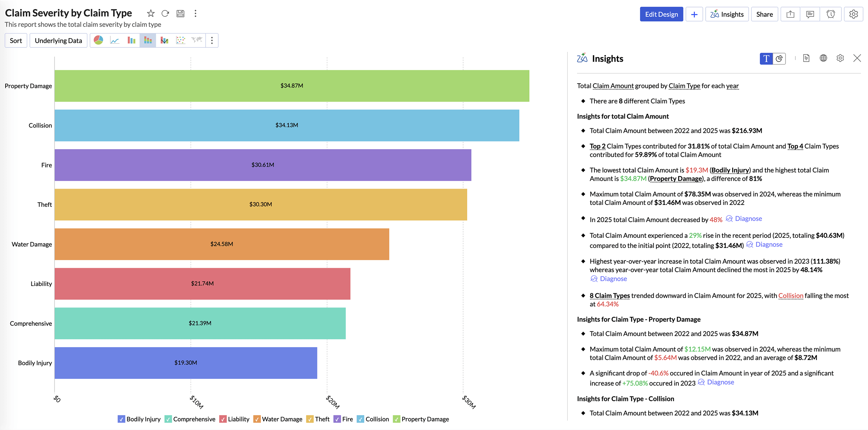The width and height of the screenshot is (868, 430).
Task: Open the comments panel
Action: pos(810,14)
